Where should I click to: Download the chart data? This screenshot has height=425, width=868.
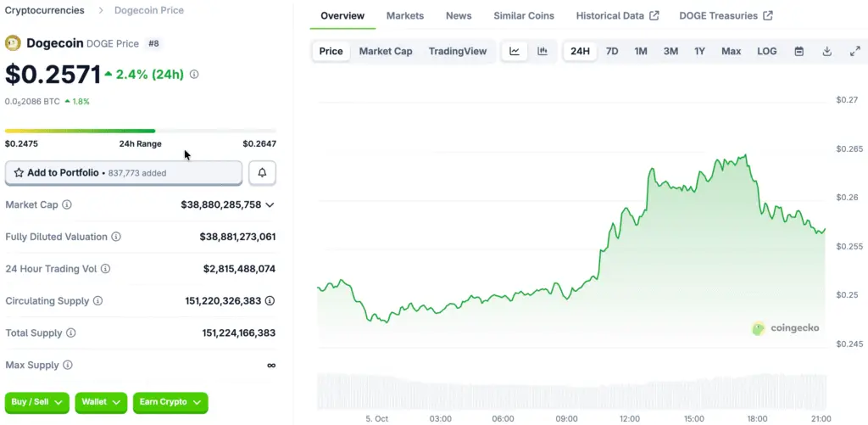click(x=826, y=51)
